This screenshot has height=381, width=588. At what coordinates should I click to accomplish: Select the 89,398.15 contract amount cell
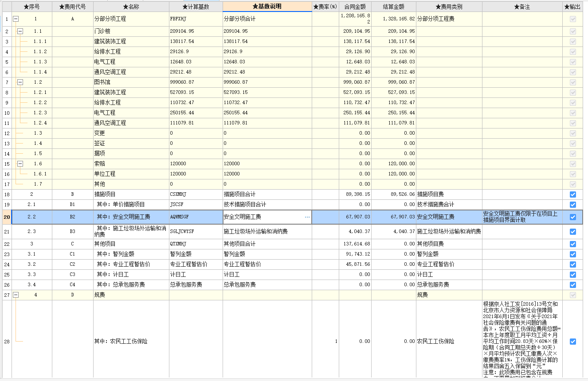coord(355,194)
